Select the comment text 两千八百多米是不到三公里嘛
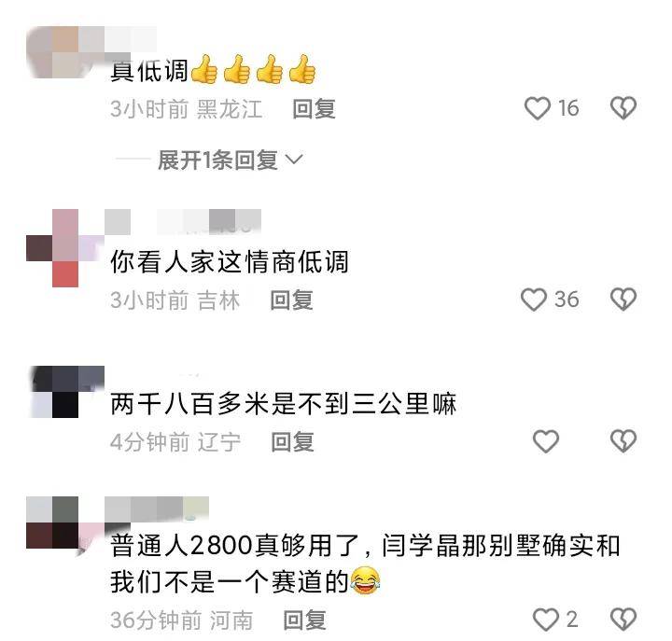This screenshot has height=641, width=672. pyautogui.click(x=284, y=404)
